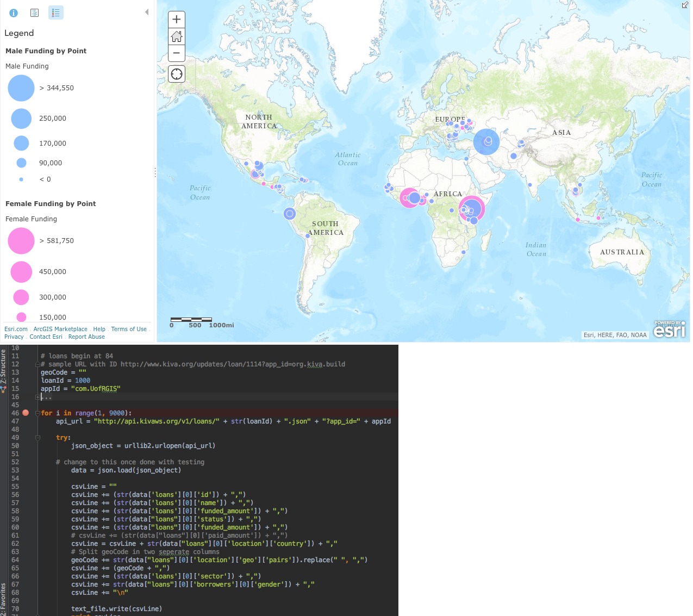Click the Report Abuse link
The width and height of the screenshot is (693, 616).
pyautogui.click(x=86, y=337)
